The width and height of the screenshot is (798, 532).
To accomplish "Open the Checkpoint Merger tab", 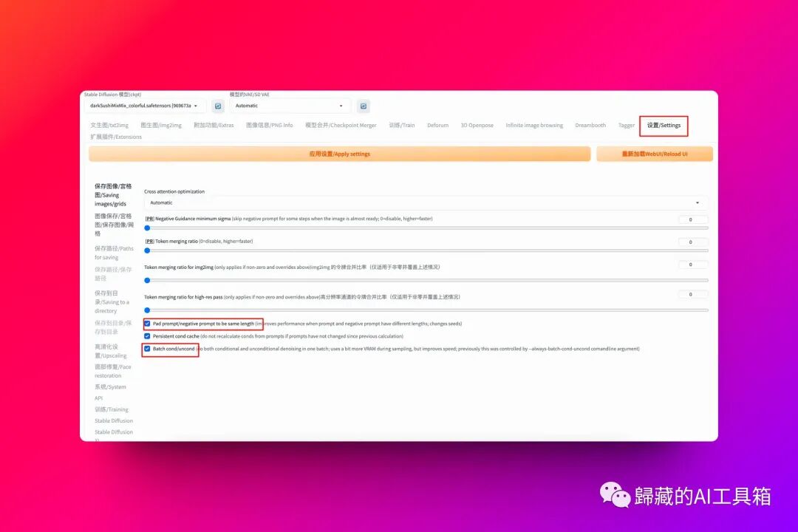I will click(x=341, y=125).
